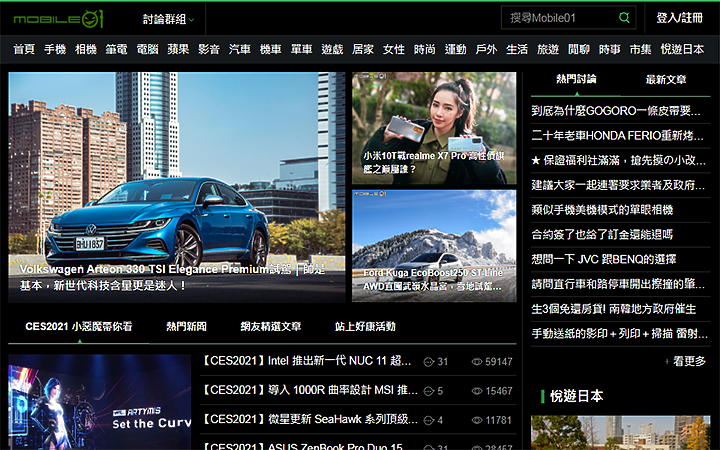This screenshot has width=720, height=450.
Task: Open 筆電 category in navigation
Action: pos(117,49)
